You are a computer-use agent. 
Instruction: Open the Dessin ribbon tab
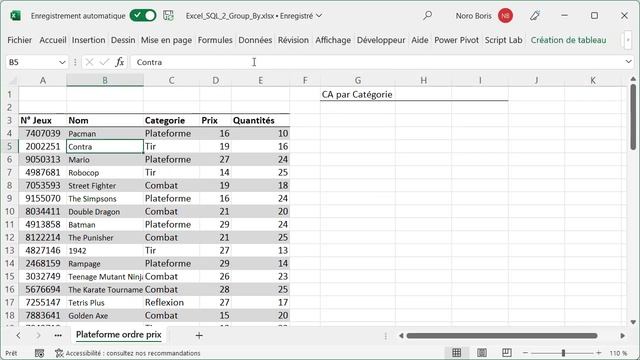tap(123, 40)
